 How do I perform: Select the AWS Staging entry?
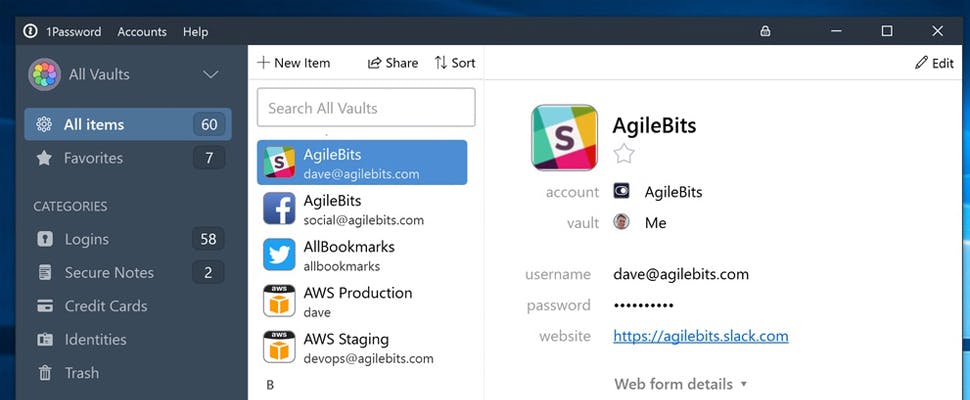click(362, 347)
